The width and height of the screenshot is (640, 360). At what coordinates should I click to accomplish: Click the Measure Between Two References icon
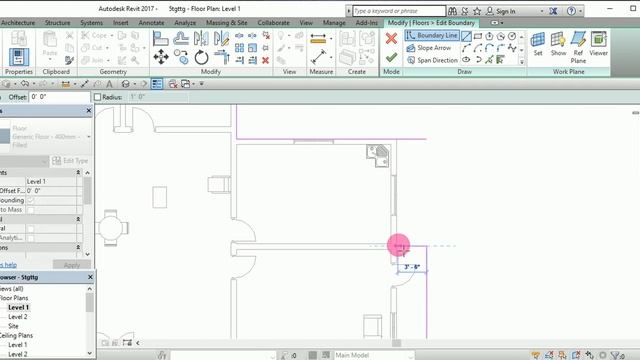[318, 39]
